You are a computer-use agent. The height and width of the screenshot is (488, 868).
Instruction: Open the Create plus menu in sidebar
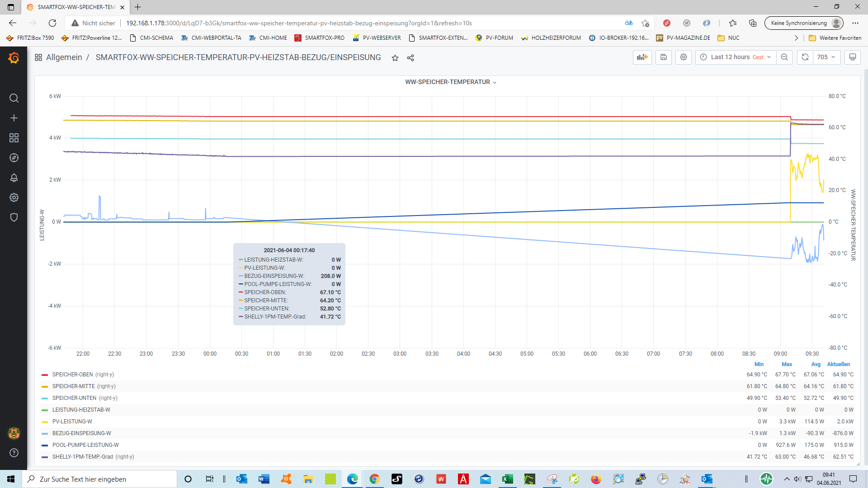click(x=14, y=118)
